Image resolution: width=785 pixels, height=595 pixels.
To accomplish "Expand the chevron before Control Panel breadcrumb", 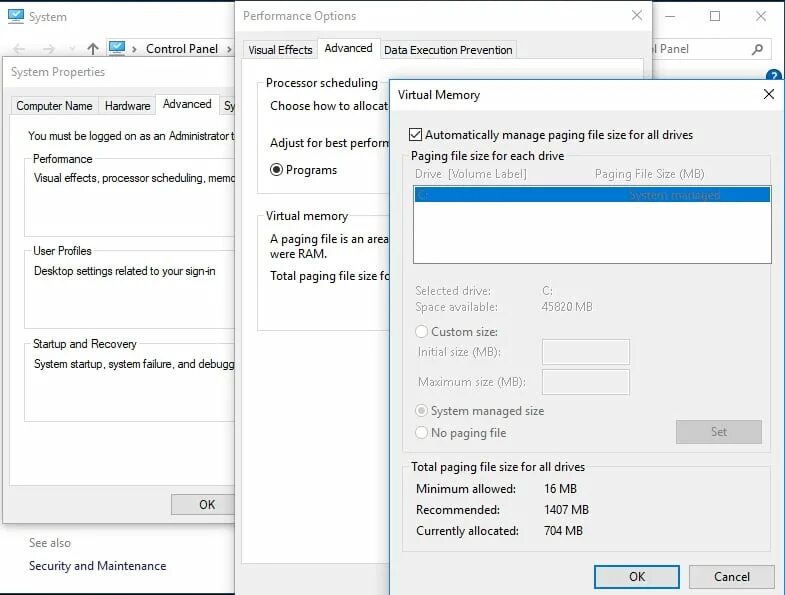I will click(134, 49).
